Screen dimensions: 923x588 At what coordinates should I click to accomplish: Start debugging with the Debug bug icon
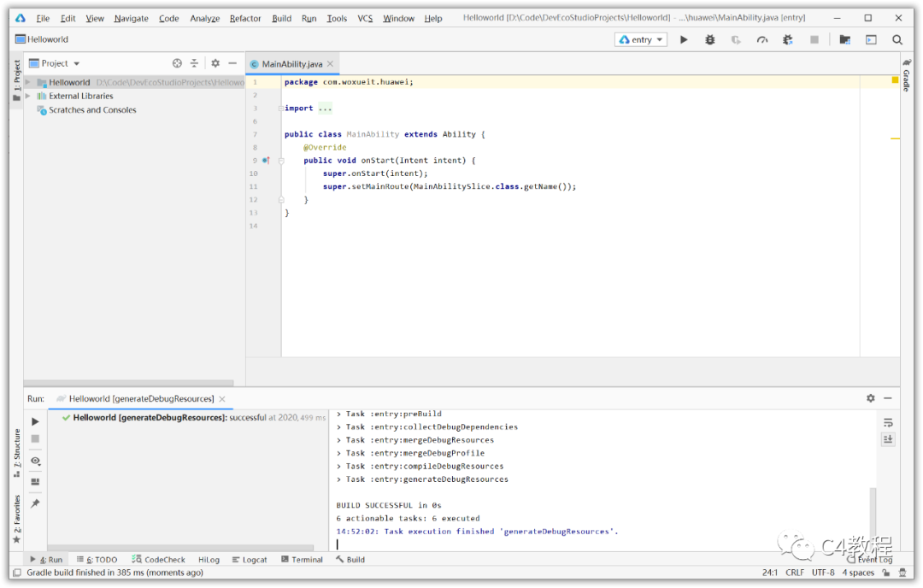[710, 39]
